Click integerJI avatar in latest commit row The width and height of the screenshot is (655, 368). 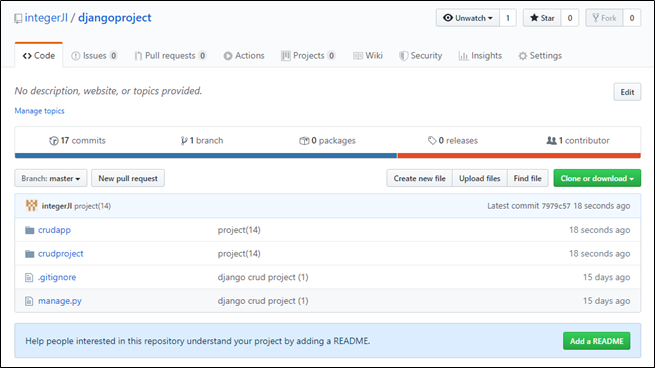point(31,206)
